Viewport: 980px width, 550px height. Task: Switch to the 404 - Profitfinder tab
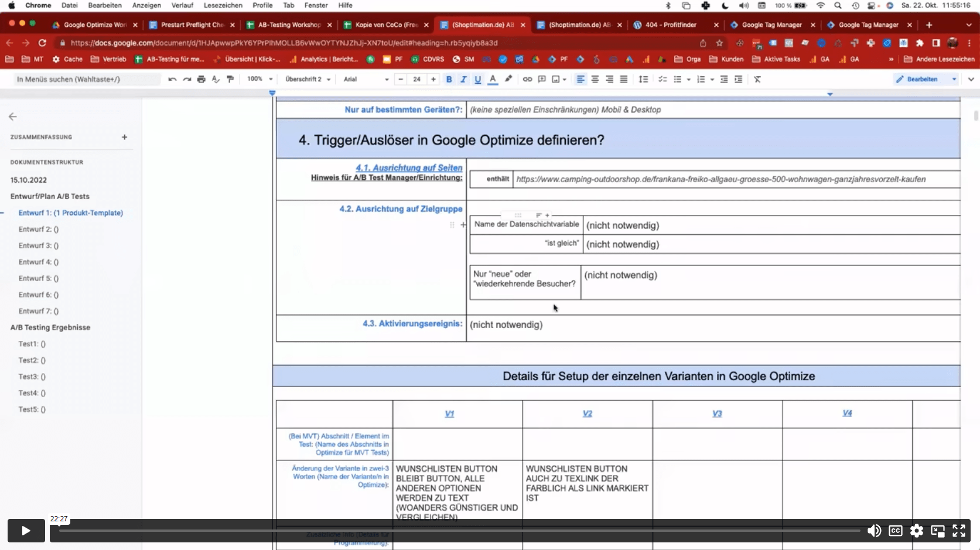tap(671, 25)
